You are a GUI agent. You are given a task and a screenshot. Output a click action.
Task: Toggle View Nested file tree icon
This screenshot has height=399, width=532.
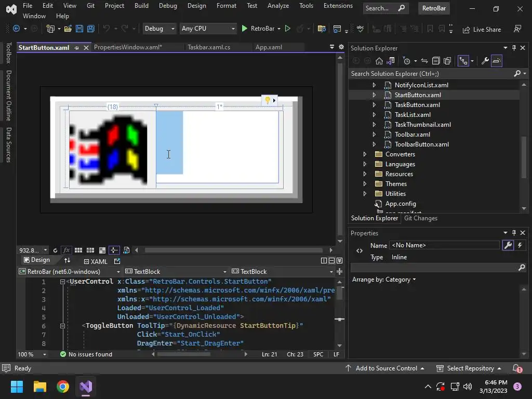pyautogui.click(x=463, y=61)
